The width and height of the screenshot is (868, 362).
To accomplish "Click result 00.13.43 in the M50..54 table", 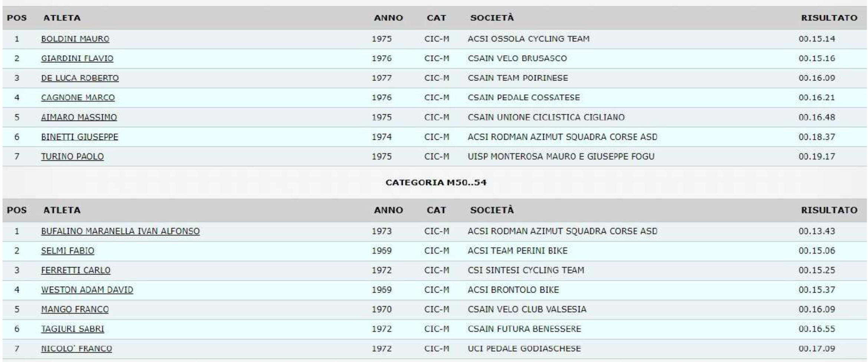I will click(x=817, y=231).
